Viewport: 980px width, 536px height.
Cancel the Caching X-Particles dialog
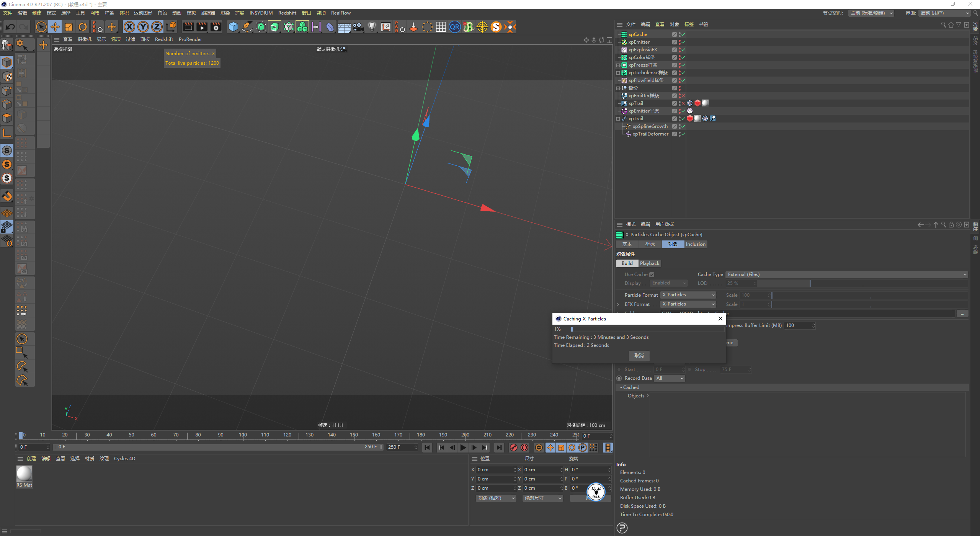coord(639,356)
